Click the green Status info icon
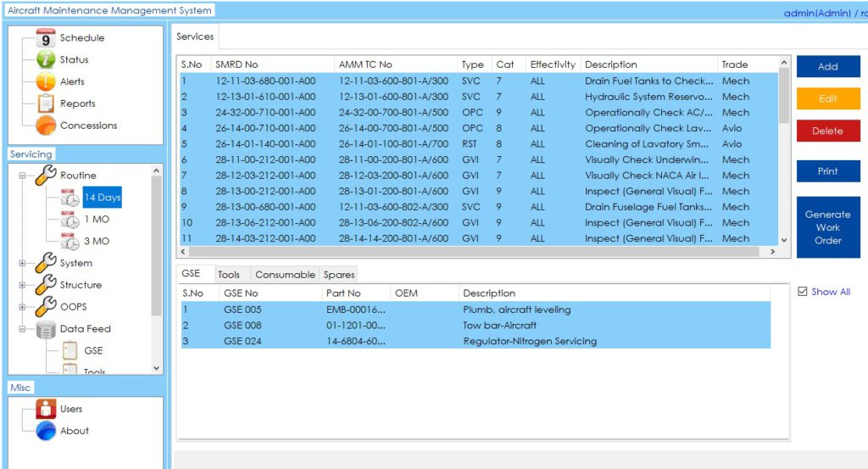 (46, 59)
